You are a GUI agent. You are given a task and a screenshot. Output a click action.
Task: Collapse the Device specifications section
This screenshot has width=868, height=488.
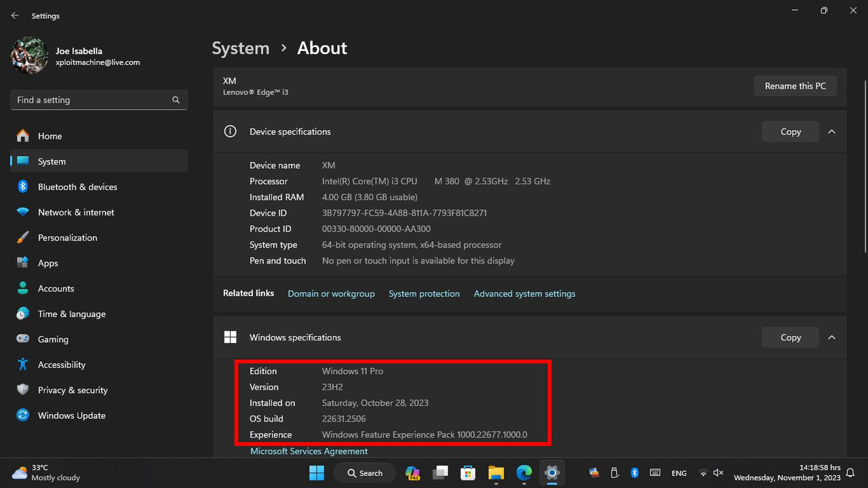(832, 131)
